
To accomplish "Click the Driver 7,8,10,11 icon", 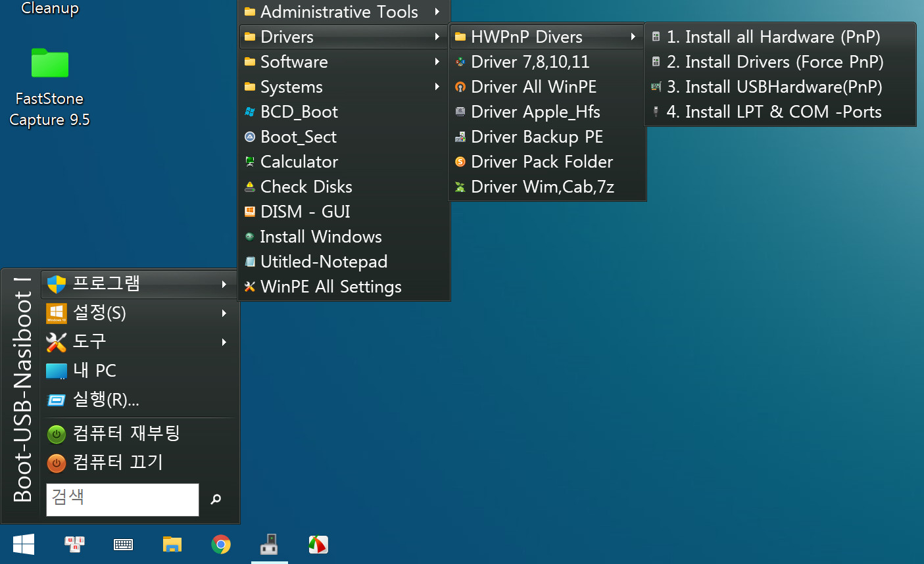I will (x=460, y=62).
